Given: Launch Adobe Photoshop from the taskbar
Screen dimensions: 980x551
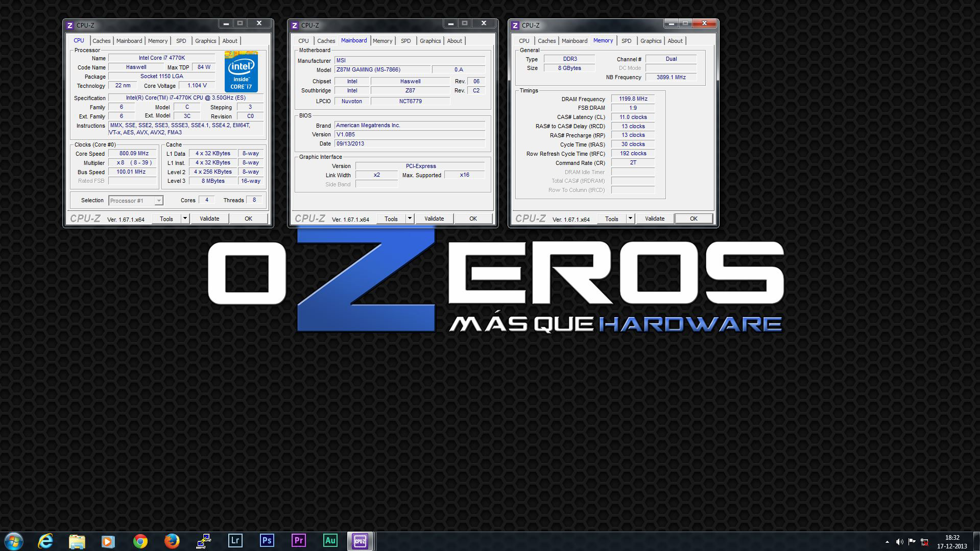Looking at the screenshot, I should 267,540.
